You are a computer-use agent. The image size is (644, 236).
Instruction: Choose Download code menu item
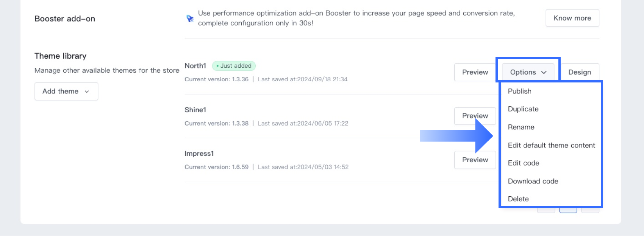tap(533, 181)
